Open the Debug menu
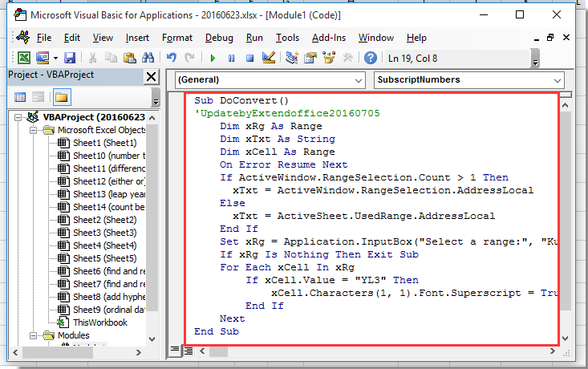Viewport: 588px width, 369px height. [219, 38]
